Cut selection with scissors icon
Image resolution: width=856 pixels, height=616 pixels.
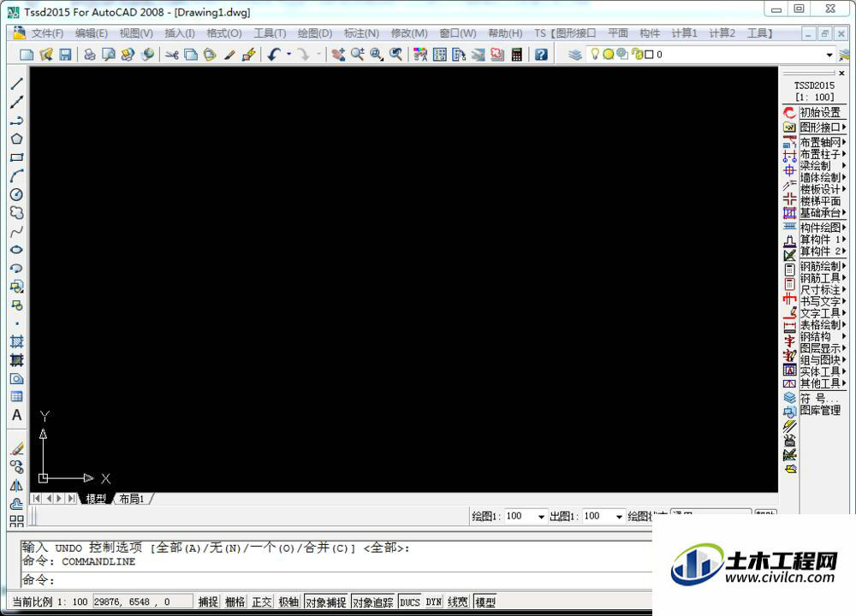coord(172,55)
